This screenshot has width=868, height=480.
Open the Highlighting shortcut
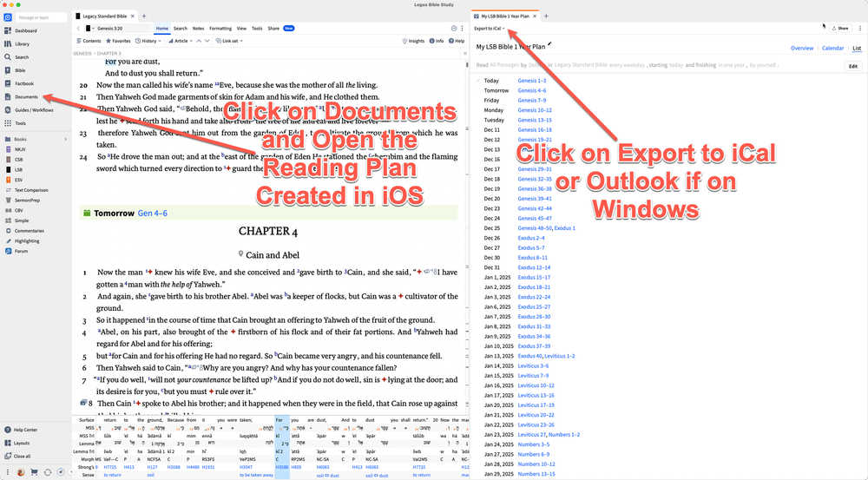[x=23, y=241]
